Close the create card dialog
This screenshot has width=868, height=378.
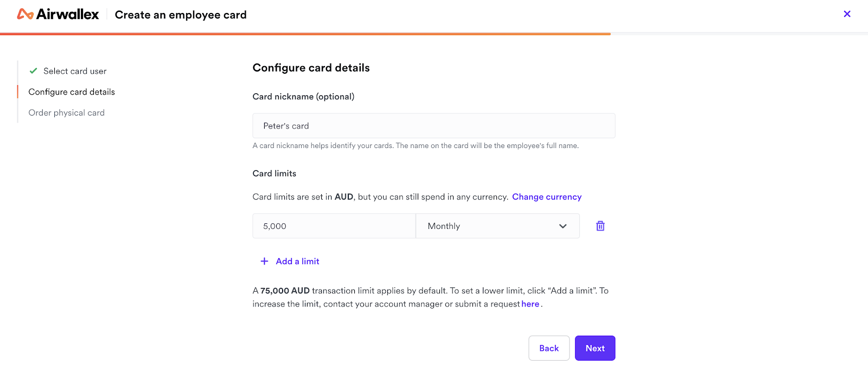(x=847, y=14)
